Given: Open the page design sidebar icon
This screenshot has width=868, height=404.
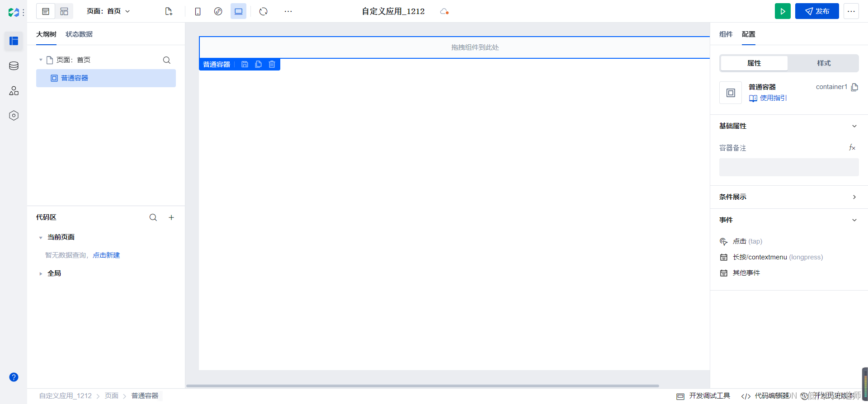Looking at the screenshot, I should (x=14, y=41).
